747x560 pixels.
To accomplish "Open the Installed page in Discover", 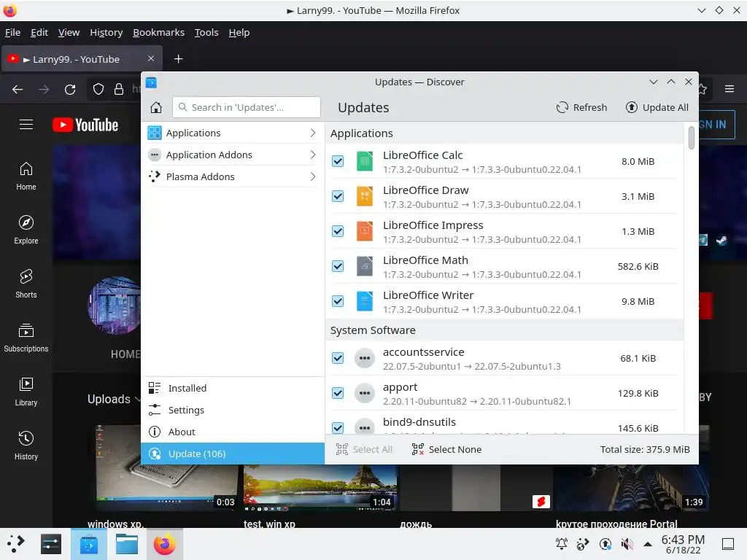I will pos(232,388).
